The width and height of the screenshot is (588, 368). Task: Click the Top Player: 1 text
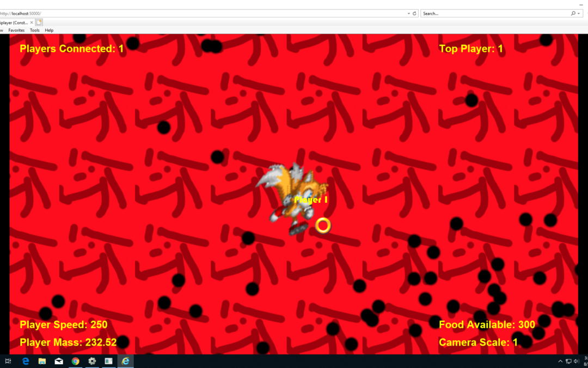[x=471, y=49]
